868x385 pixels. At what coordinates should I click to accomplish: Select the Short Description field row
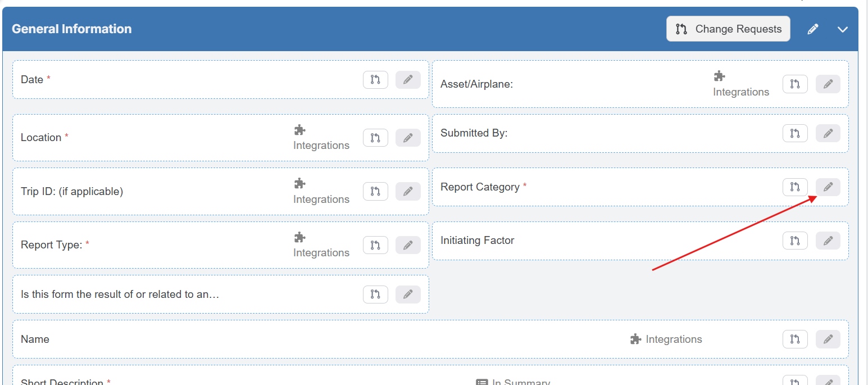coord(225,381)
